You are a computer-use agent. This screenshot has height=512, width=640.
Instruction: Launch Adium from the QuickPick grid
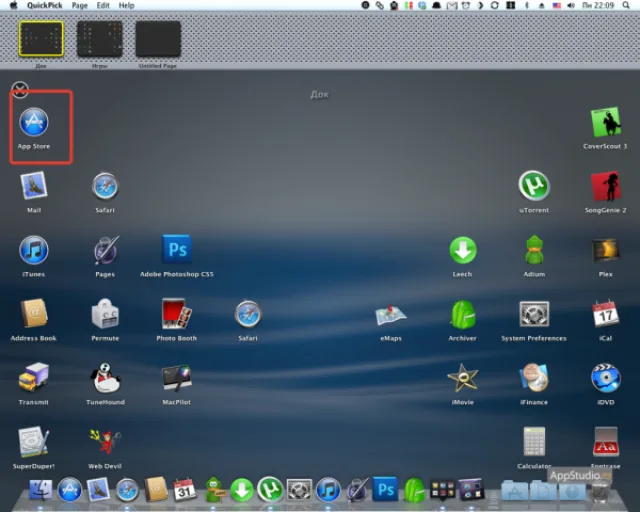[534, 249]
